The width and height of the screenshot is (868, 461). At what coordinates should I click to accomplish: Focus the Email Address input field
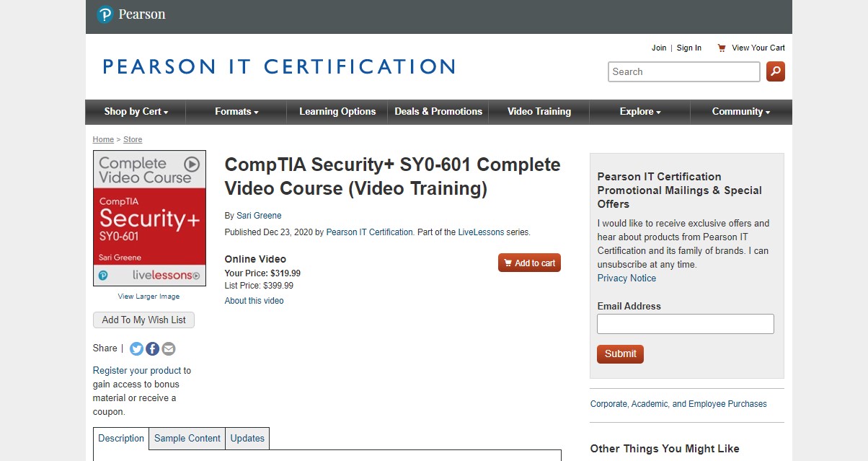tap(685, 324)
